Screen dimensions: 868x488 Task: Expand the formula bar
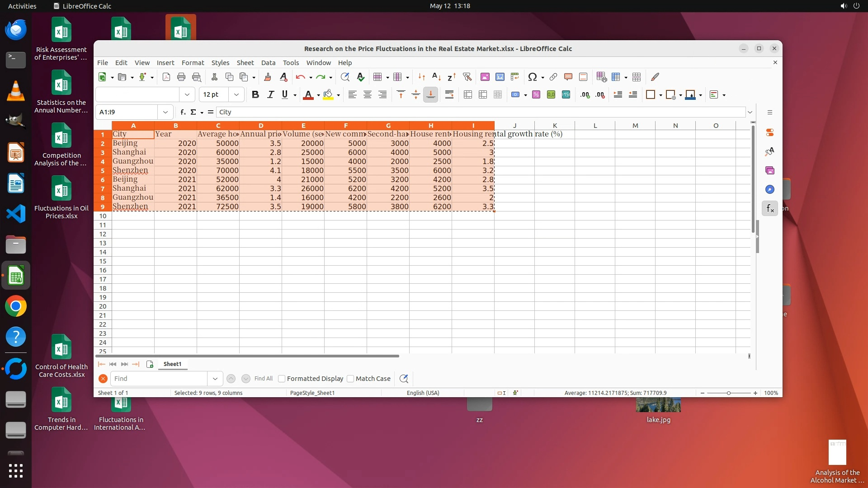click(750, 112)
